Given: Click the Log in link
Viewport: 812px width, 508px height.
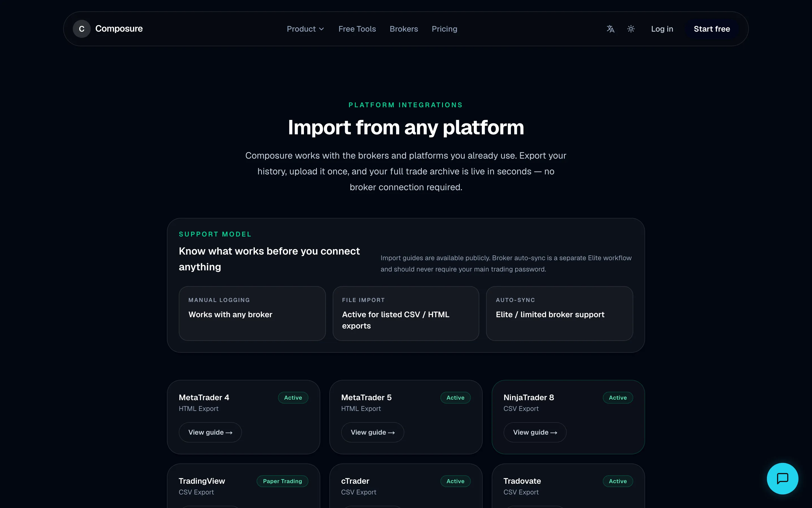Looking at the screenshot, I should click(x=662, y=29).
